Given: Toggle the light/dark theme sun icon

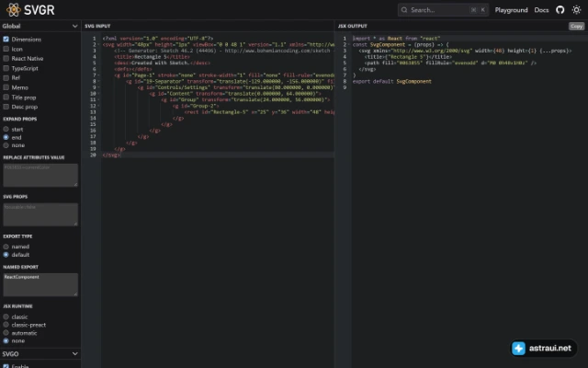Looking at the screenshot, I should tap(576, 10).
